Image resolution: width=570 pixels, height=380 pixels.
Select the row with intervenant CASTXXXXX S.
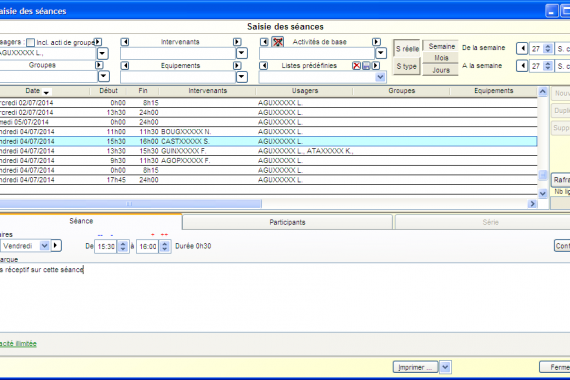click(268, 141)
